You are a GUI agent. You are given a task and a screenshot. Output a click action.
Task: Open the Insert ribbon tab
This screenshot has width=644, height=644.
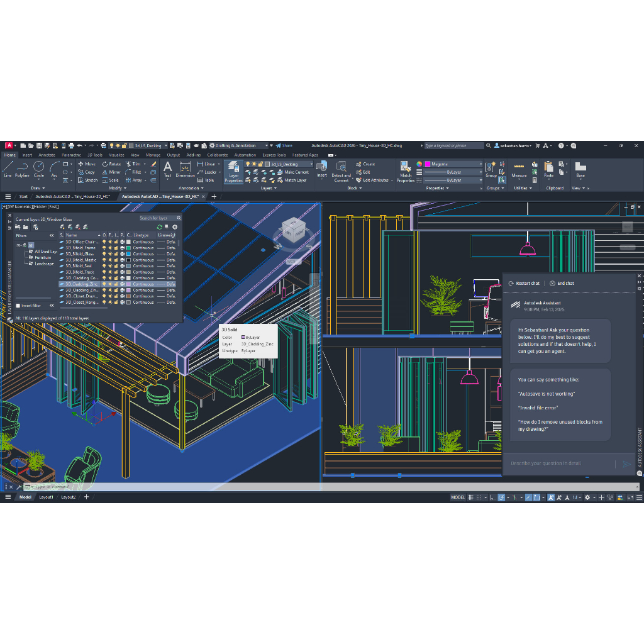(27, 155)
